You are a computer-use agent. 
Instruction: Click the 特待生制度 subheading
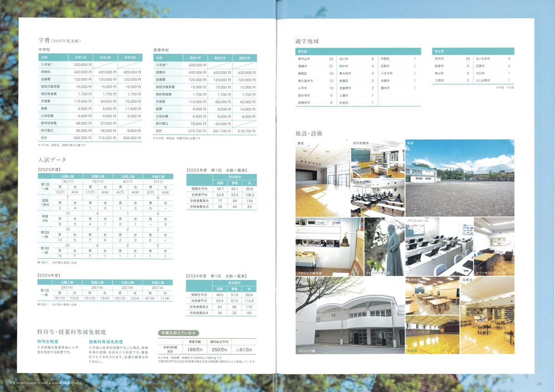[x=48, y=342]
